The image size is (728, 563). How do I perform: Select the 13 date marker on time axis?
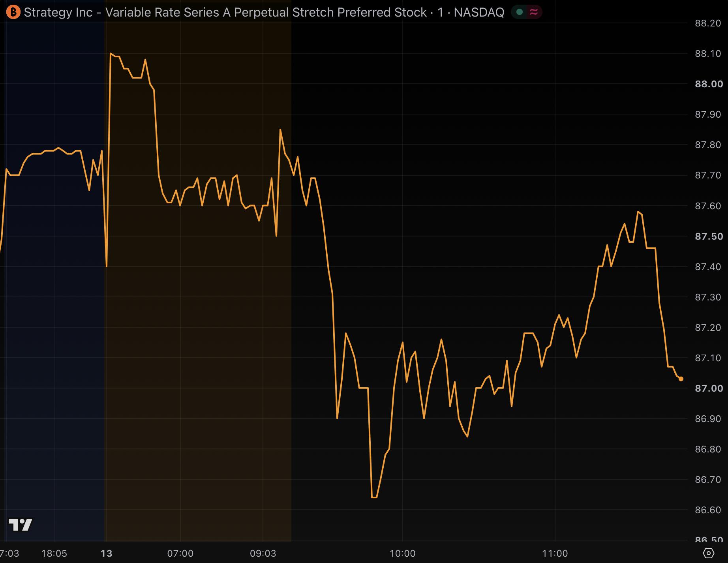pos(106,554)
